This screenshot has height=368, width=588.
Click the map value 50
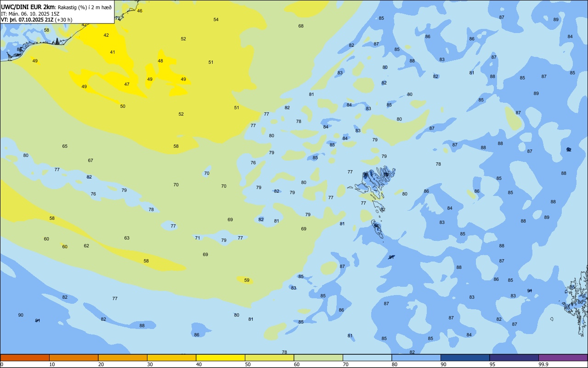point(123,106)
